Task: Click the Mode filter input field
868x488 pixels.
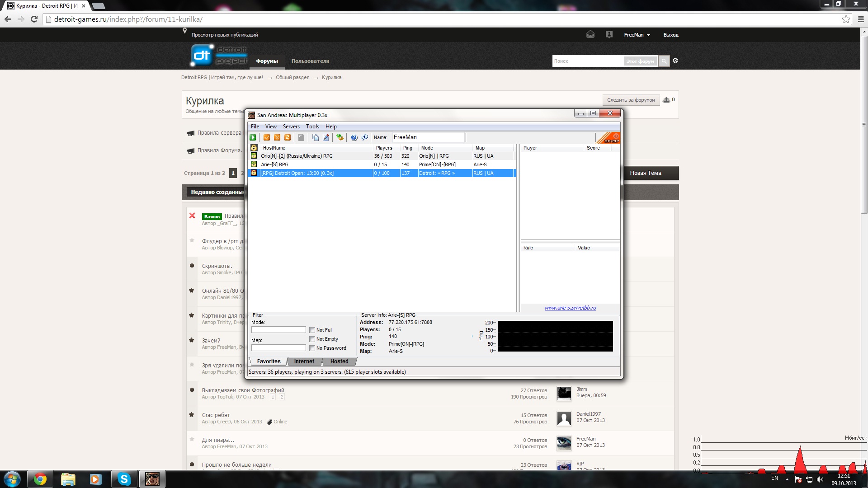Action: click(x=278, y=330)
